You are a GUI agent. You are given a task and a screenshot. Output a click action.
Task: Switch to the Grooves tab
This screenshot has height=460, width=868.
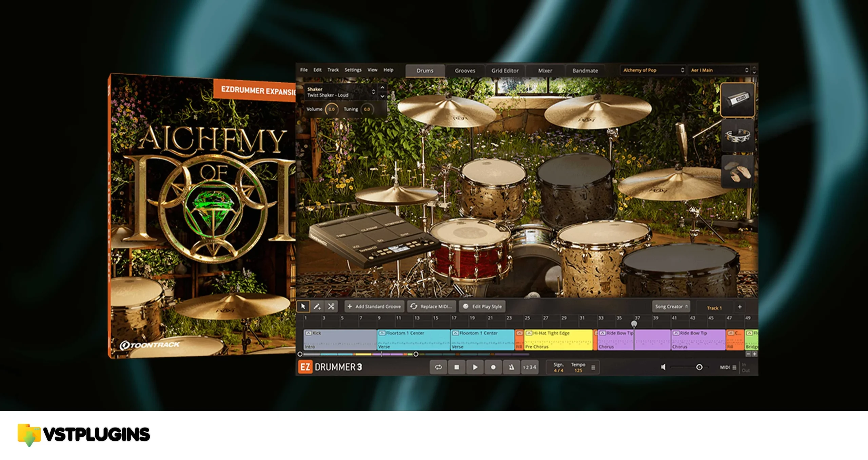(465, 71)
